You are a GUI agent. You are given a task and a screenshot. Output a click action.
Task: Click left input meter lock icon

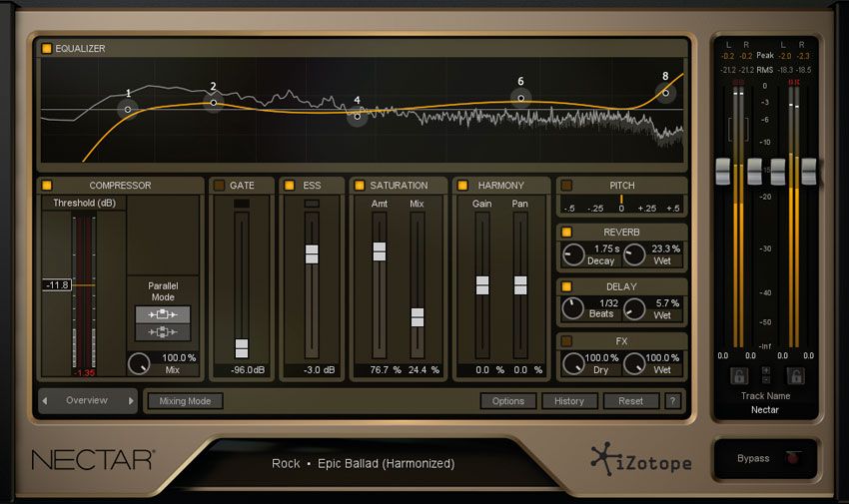tap(739, 375)
